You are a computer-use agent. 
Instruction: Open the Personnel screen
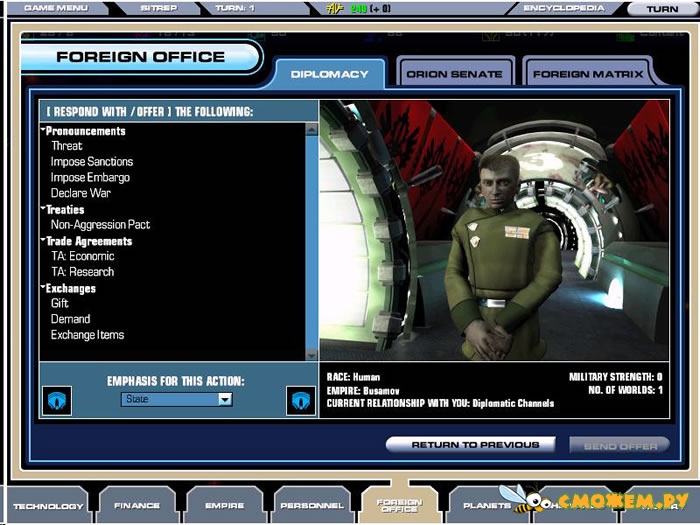[x=312, y=505]
